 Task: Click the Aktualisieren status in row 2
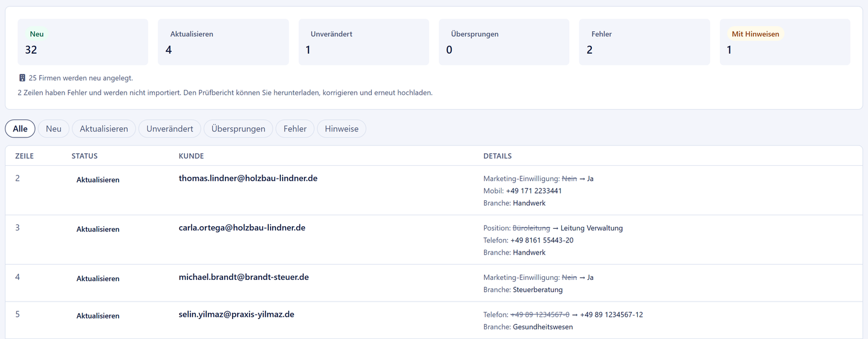(x=98, y=180)
